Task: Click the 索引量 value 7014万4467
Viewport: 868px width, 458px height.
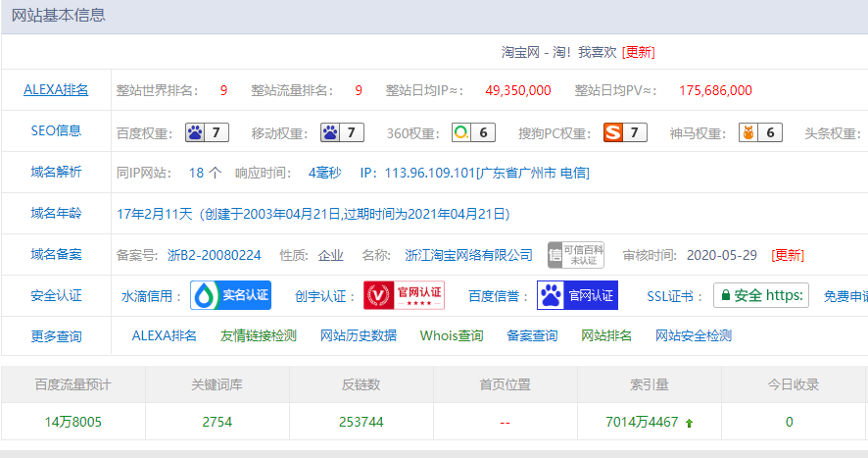Action: pos(643,422)
